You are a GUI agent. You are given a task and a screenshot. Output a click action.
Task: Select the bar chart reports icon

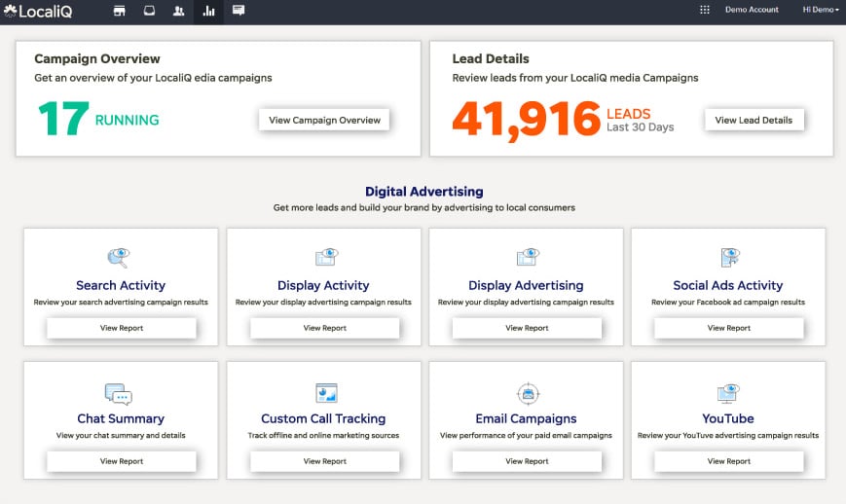click(208, 11)
